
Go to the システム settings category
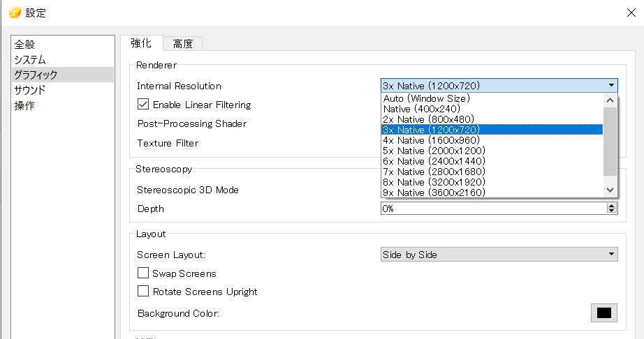pos(30,59)
